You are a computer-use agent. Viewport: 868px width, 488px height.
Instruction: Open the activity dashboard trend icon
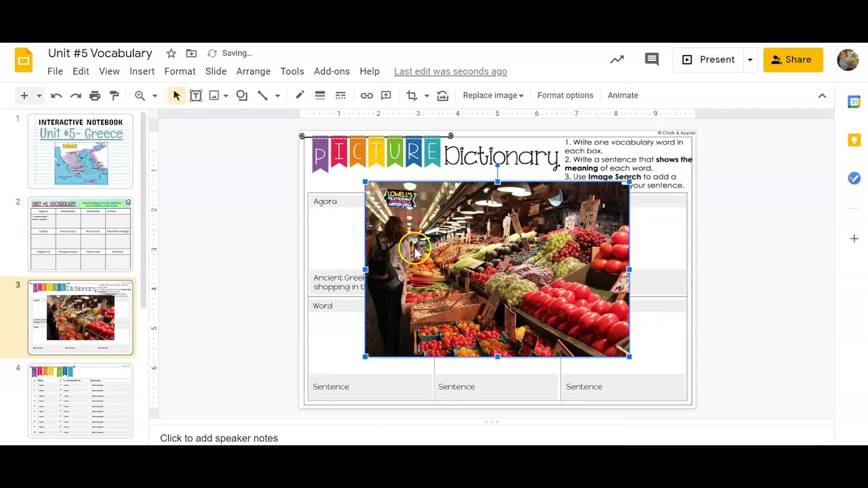(617, 60)
